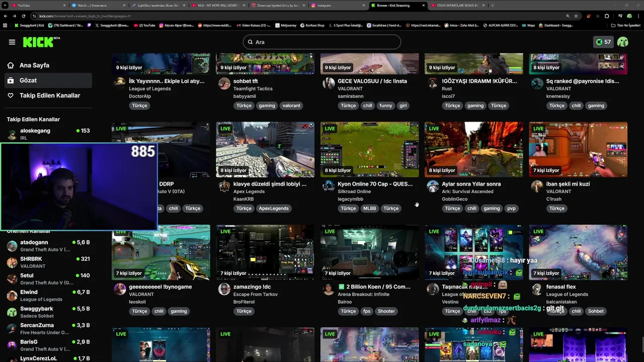The image size is (644, 362).
Task: Open 'sohbet tft' stream title
Action: click(246, 81)
